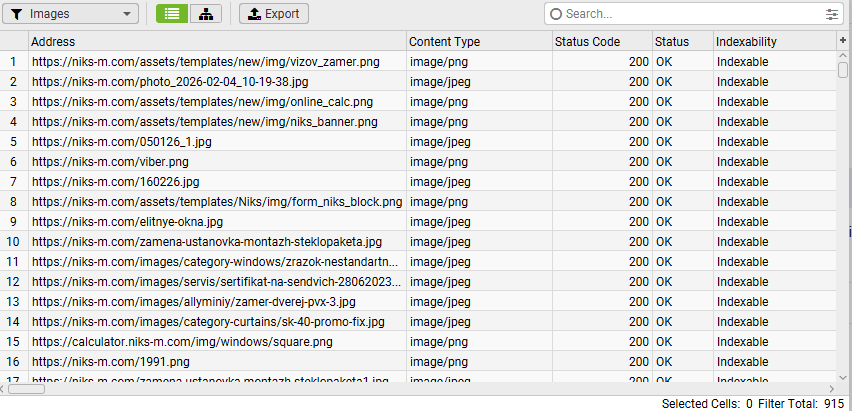Click the add column plus icon

[x=843, y=40]
